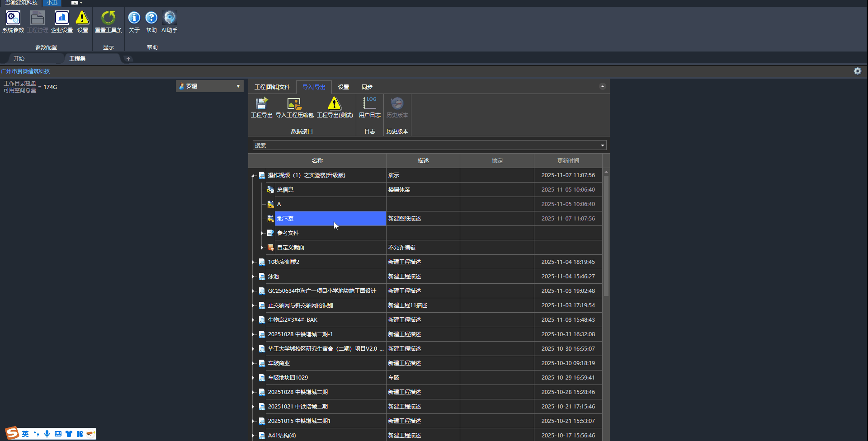The image size is (868, 441).
Task: Click the 工程导出 project export icon
Action: click(261, 104)
